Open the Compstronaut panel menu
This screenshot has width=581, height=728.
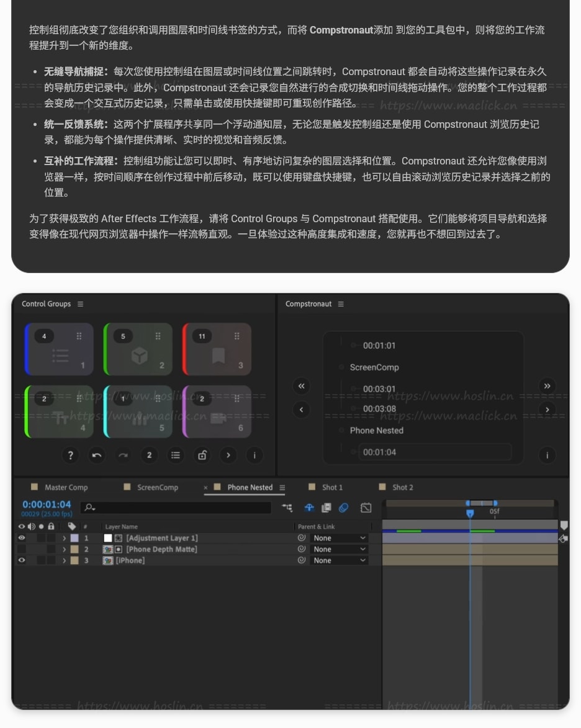(341, 303)
